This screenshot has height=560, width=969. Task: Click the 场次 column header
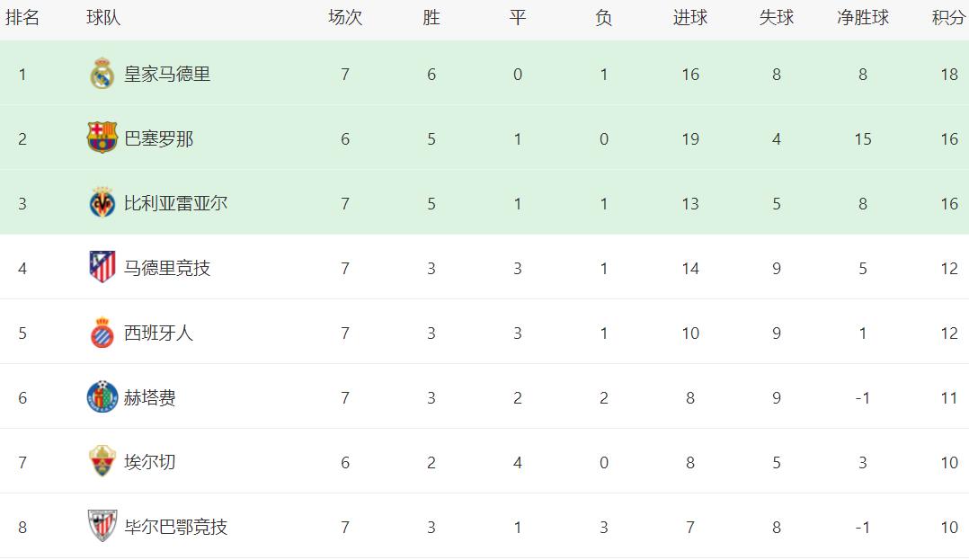(x=345, y=18)
